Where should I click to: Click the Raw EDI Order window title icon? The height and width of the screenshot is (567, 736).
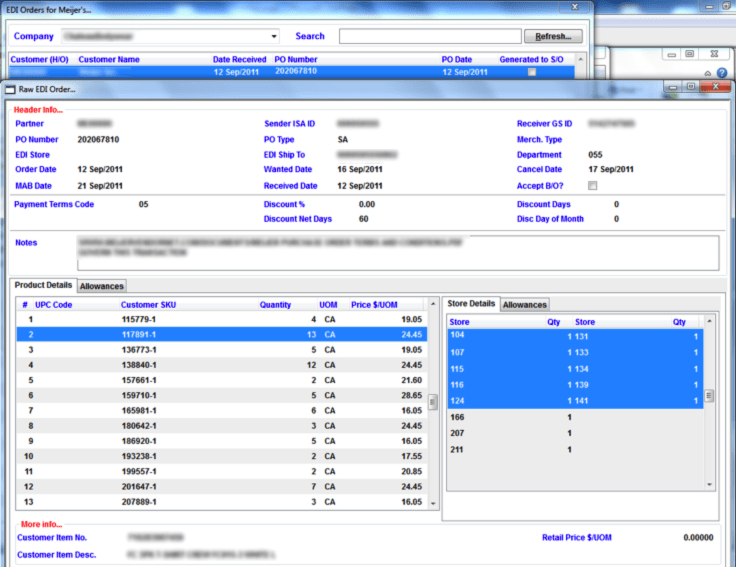[x=12, y=89]
